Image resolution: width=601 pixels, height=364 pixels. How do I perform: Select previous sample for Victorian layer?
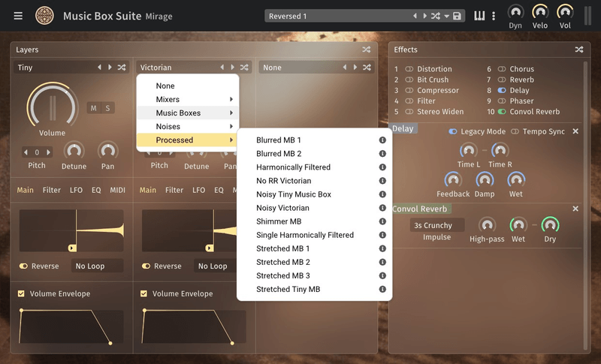point(222,68)
